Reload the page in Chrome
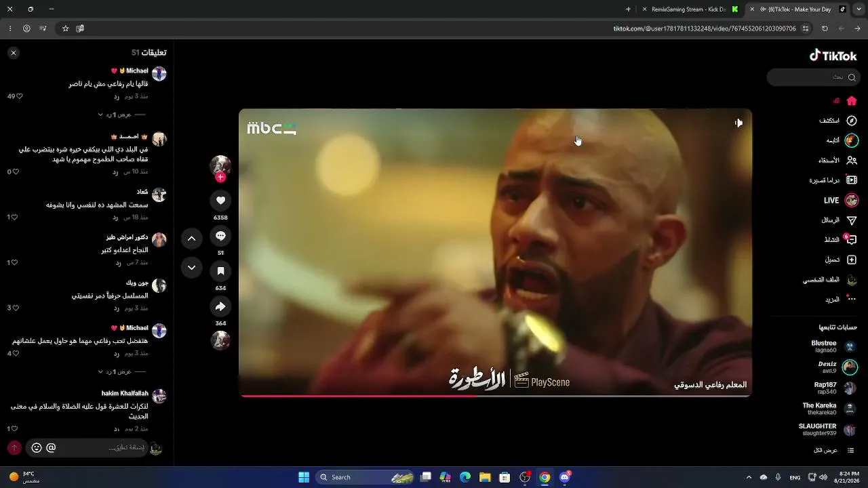The height and width of the screenshot is (488, 868). [825, 28]
